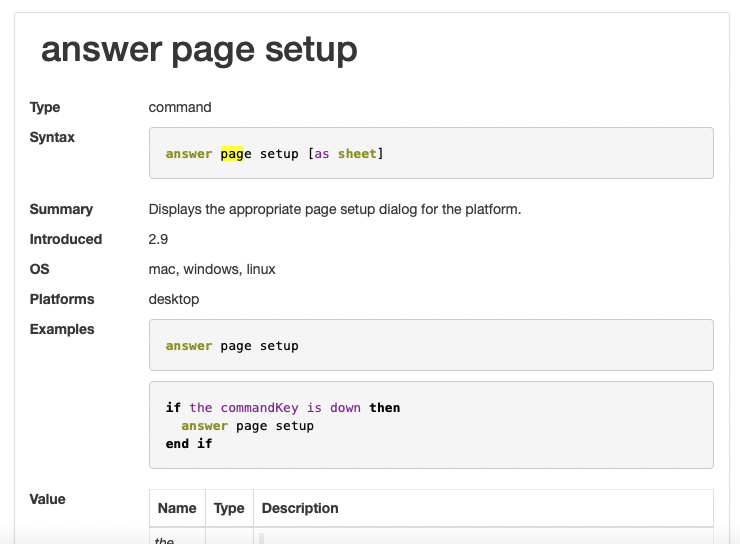Click inside the first single-line example code block

pos(430,346)
